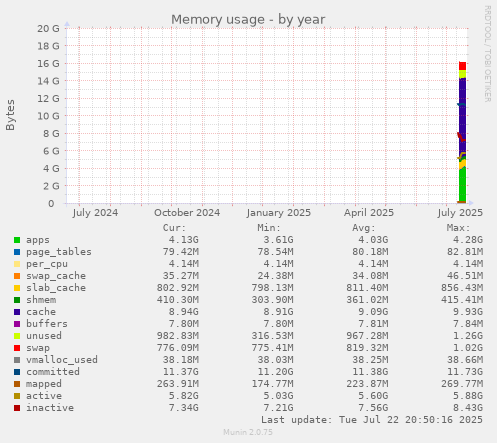Click the committed row label
Screen dimensions: 497x443
(53, 372)
